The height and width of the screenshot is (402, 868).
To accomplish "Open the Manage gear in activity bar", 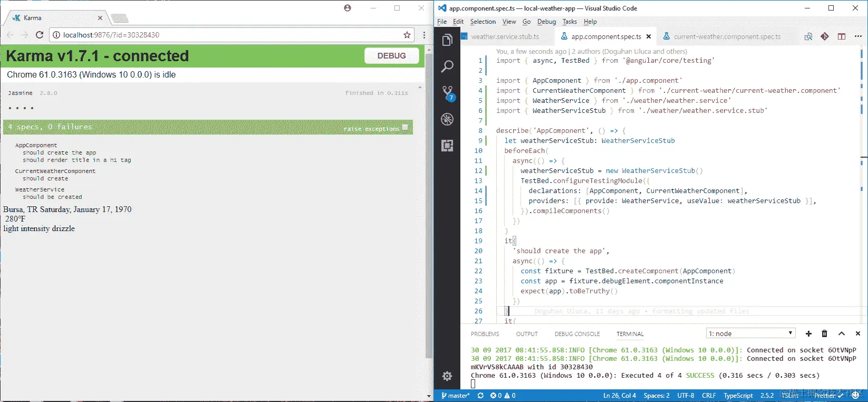I will tap(447, 376).
